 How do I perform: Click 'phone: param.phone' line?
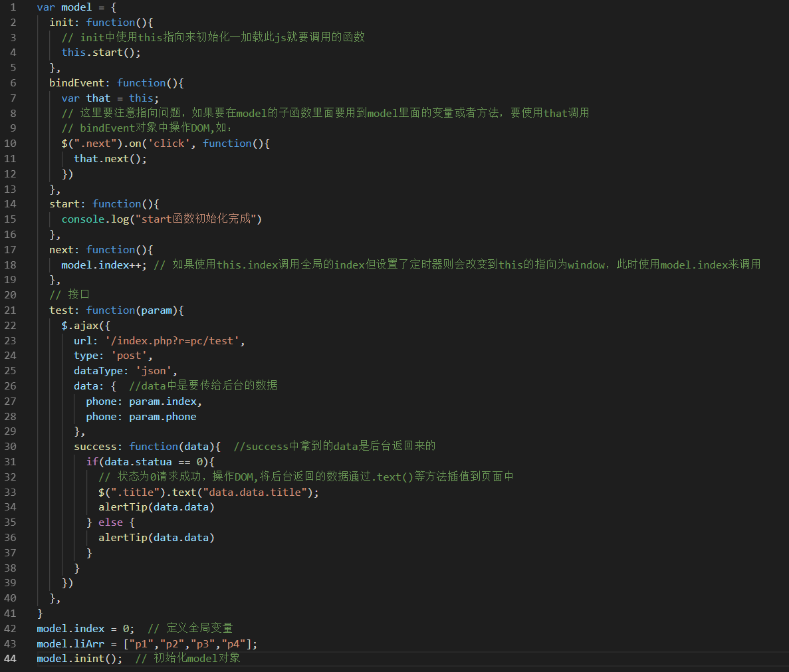coord(142,417)
